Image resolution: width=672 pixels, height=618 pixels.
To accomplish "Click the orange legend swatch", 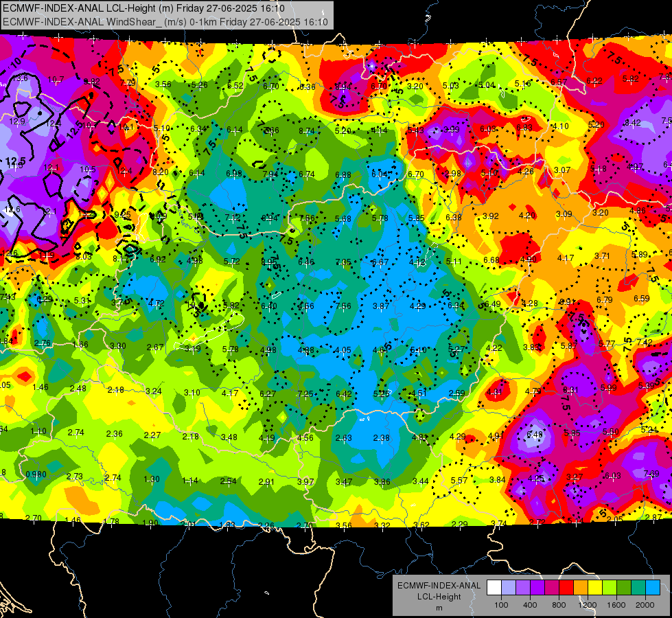I will click(580, 588).
